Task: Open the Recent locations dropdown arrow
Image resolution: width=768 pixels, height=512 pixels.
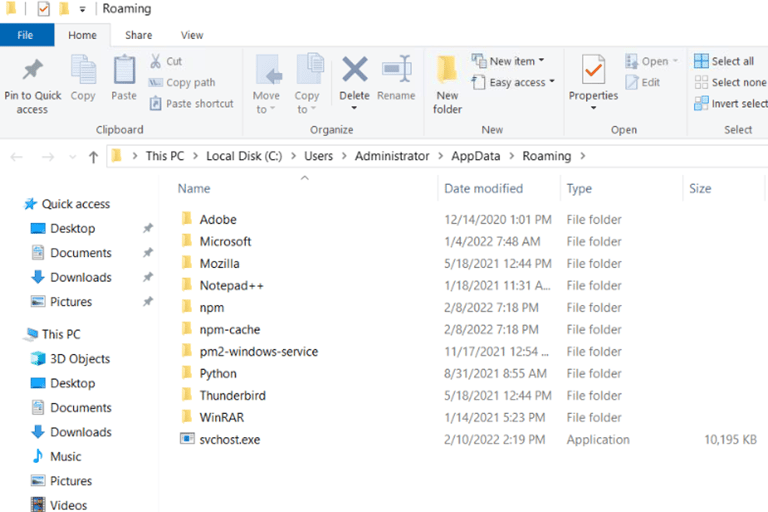Action: click(72, 157)
